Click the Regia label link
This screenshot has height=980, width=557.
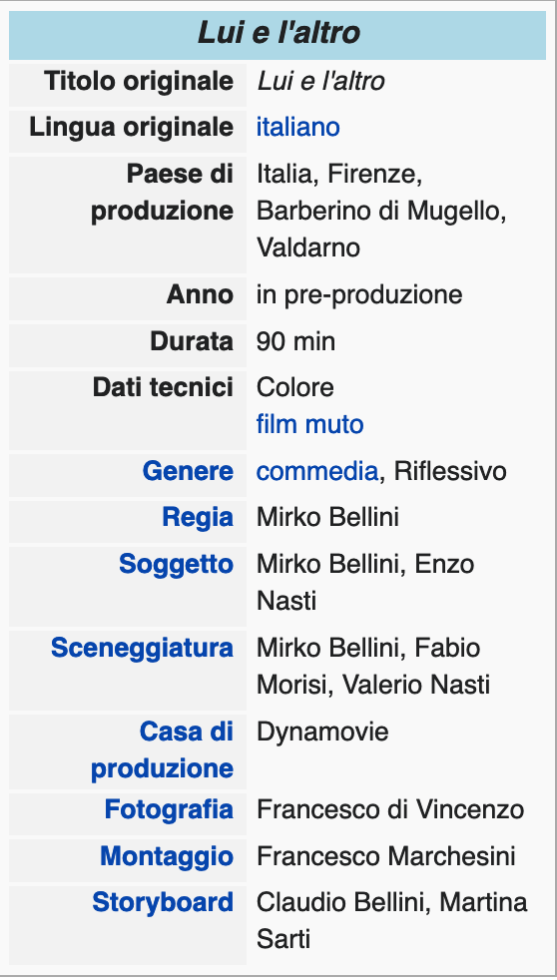[198, 517]
